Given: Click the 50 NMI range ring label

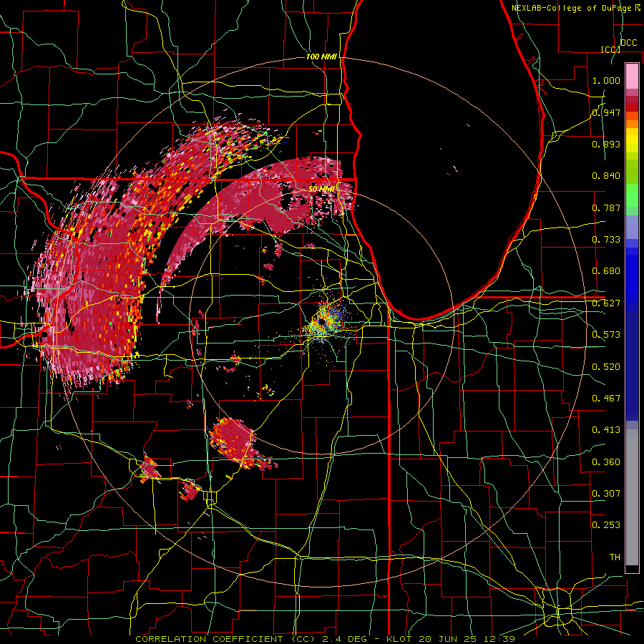Looking at the screenshot, I should [321, 190].
